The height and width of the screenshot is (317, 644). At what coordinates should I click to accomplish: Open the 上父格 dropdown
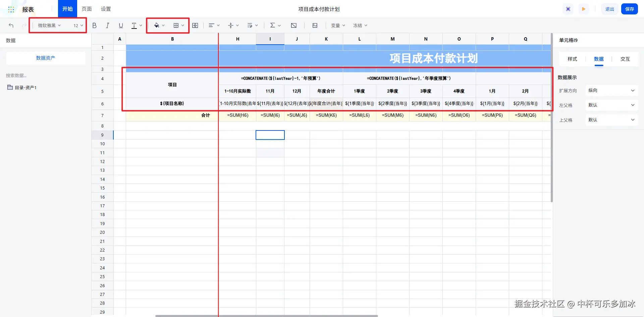pos(611,120)
